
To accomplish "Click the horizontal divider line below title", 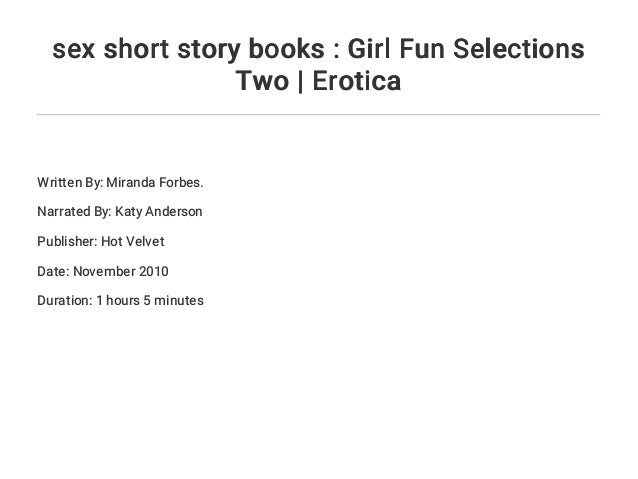I will [x=318, y=115].
